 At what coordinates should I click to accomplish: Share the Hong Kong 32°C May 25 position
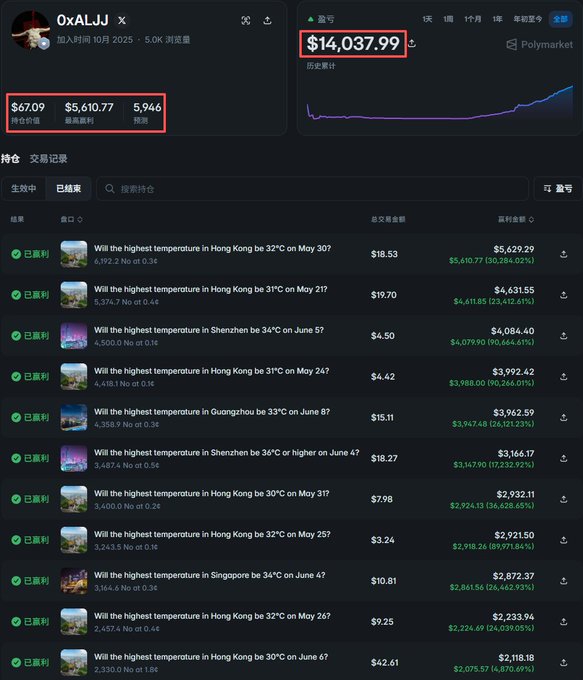[x=563, y=540]
